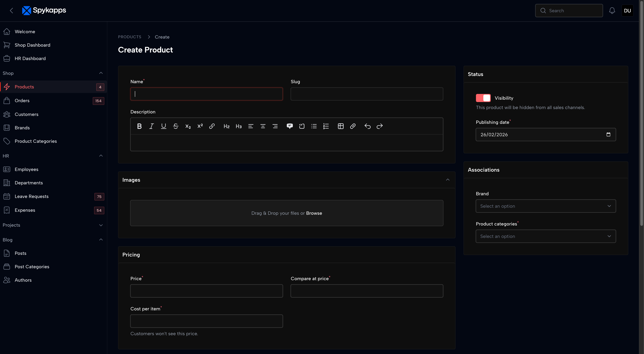The width and height of the screenshot is (644, 354).
Task: Click the numbered list icon
Action: click(x=326, y=126)
